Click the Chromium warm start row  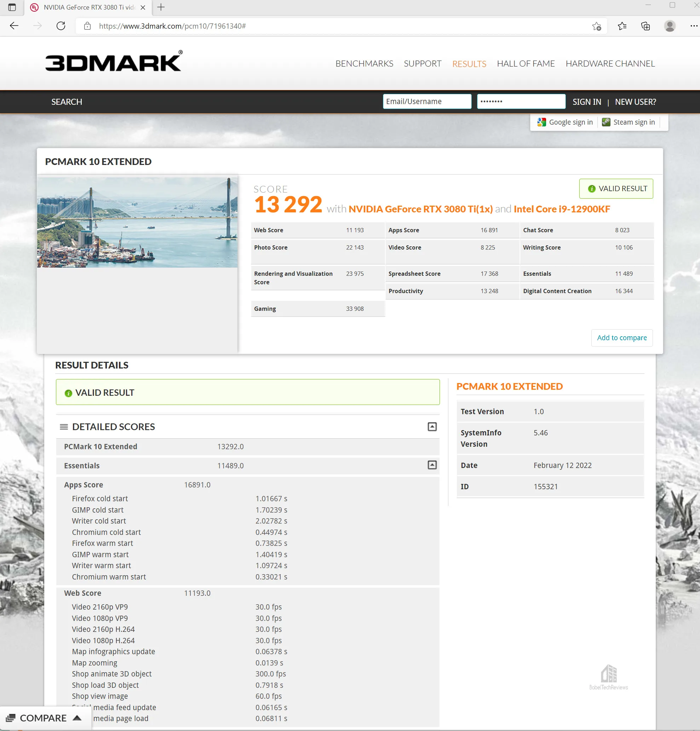pyautogui.click(x=248, y=577)
